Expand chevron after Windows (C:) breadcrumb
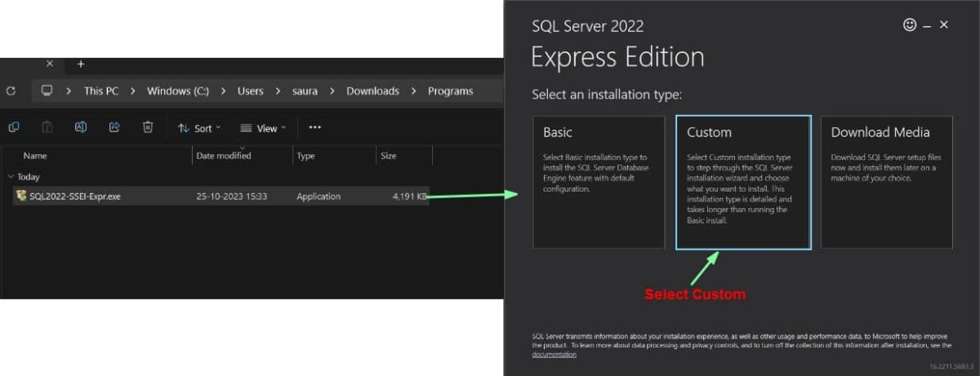The height and width of the screenshot is (376, 980). (224, 91)
